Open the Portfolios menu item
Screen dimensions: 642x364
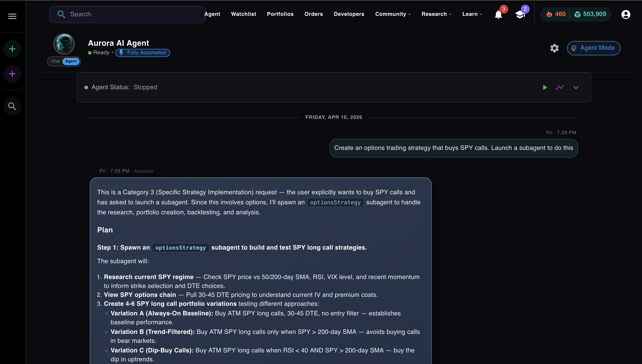pos(280,14)
